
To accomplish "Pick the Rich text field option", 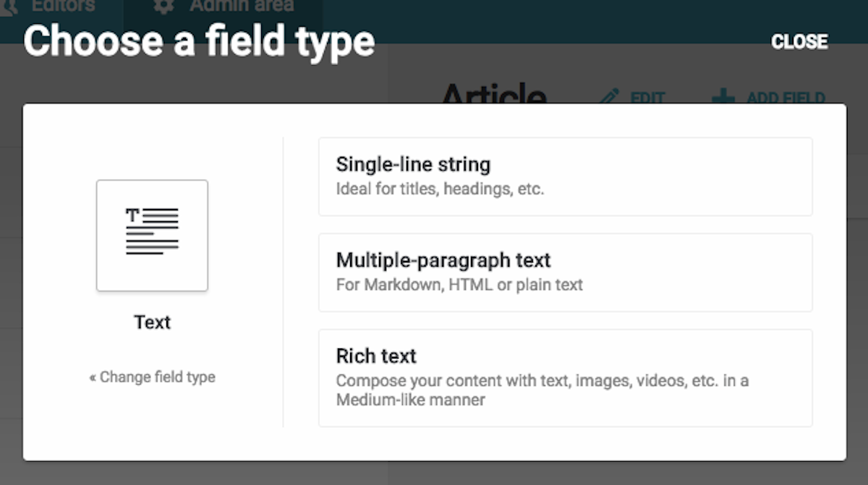I will (564, 377).
